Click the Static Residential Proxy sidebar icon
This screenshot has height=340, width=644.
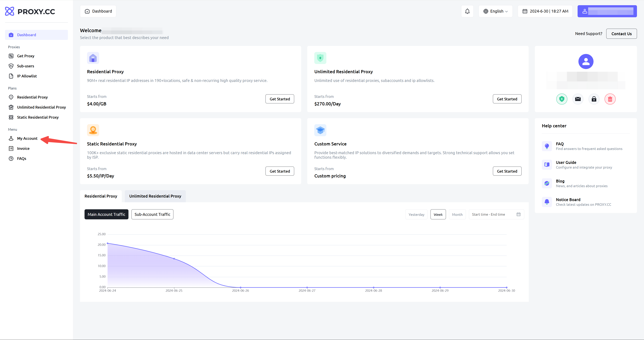click(11, 117)
